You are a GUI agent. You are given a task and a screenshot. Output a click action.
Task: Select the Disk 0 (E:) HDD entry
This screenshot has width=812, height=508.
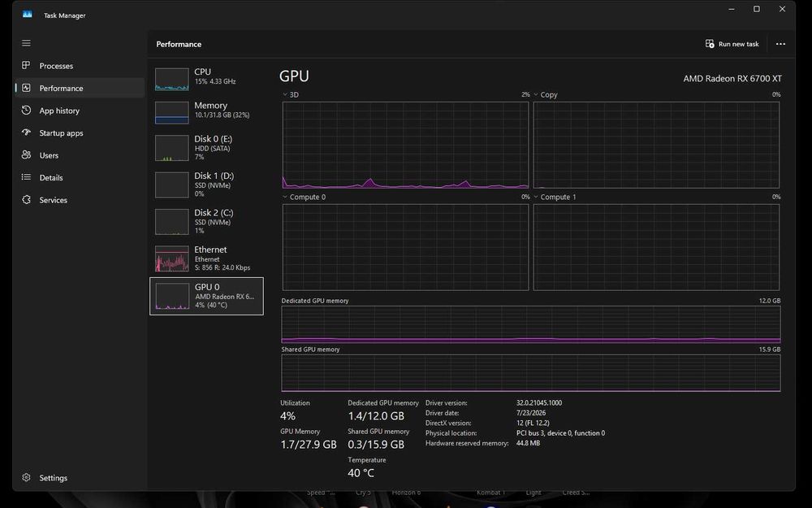214,148
